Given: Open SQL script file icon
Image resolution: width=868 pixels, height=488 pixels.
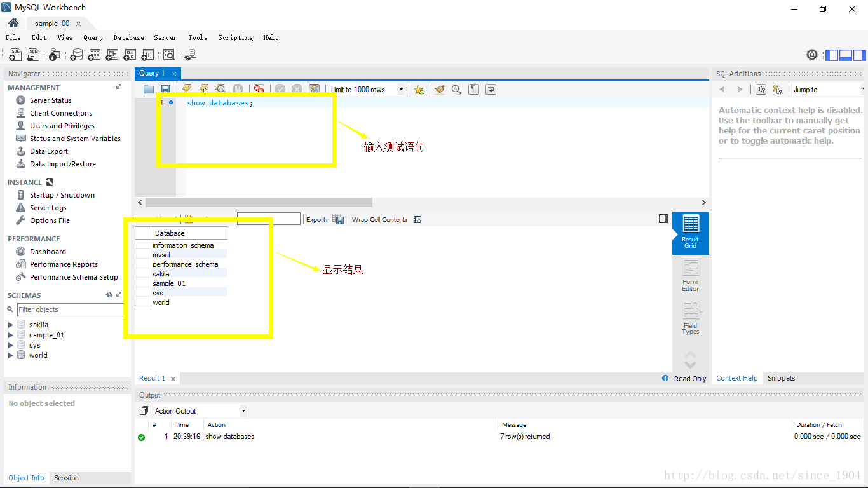Looking at the screenshot, I should point(33,55).
